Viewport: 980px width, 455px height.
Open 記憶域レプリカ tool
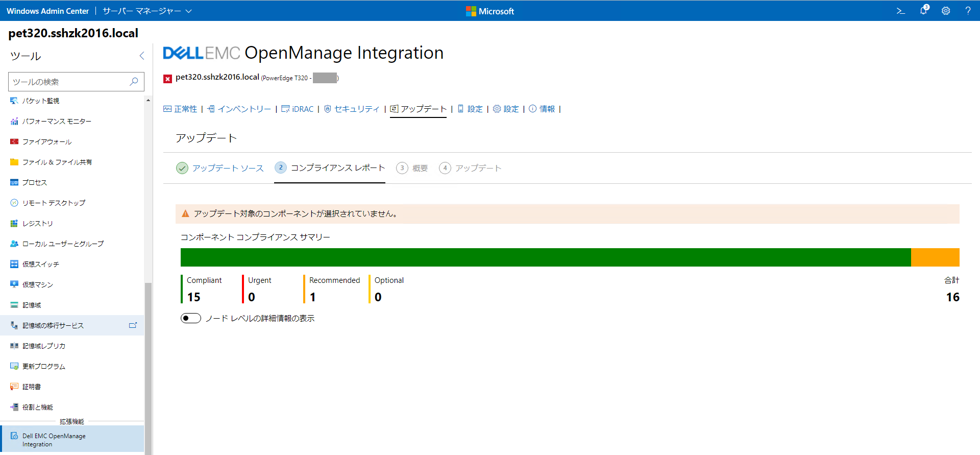[x=72, y=346]
